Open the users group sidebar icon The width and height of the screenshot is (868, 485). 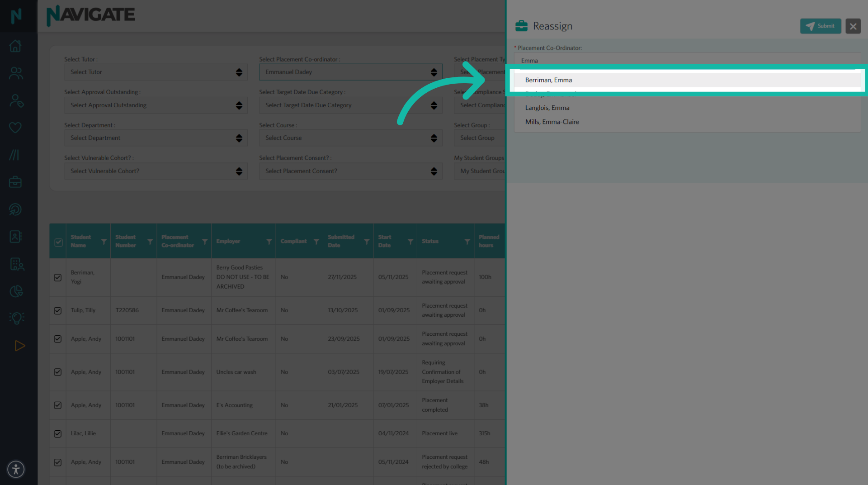click(16, 73)
